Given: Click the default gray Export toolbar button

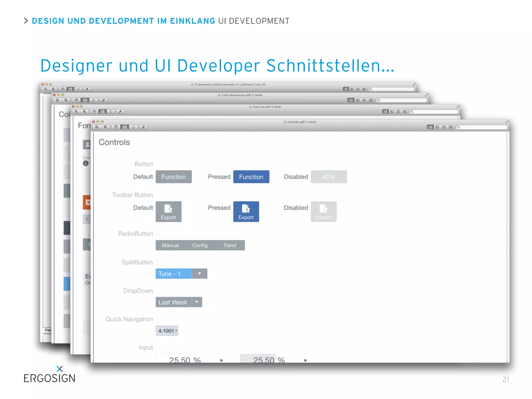Looking at the screenshot, I should pyautogui.click(x=168, y=211).
